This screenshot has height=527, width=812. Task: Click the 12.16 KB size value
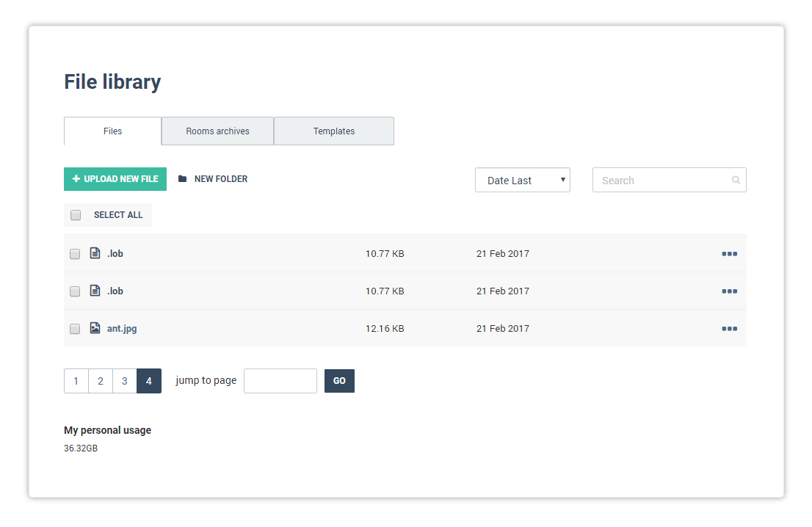[x=385, y=329]
